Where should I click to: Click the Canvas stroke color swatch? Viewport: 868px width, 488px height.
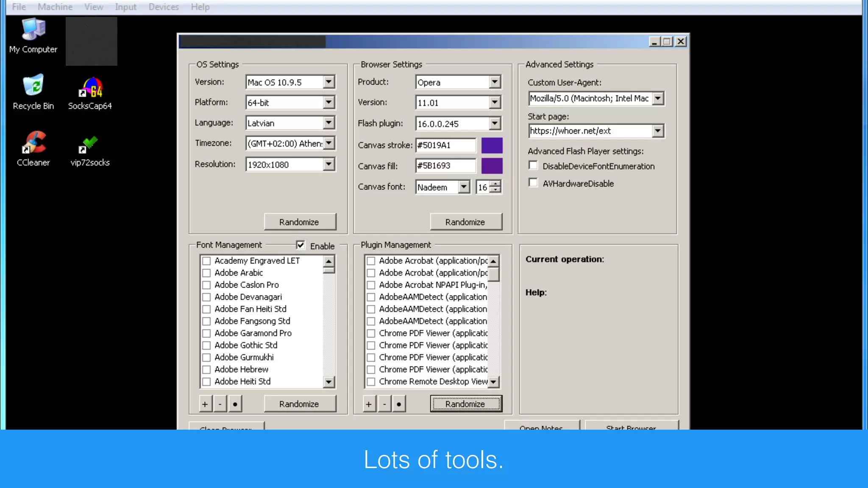[492, 145]
